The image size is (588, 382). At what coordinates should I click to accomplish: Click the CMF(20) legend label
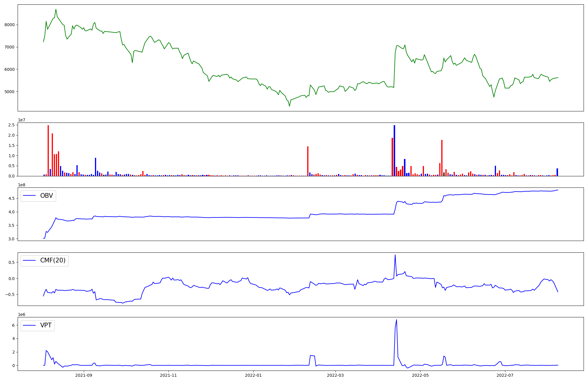(53, 261)
